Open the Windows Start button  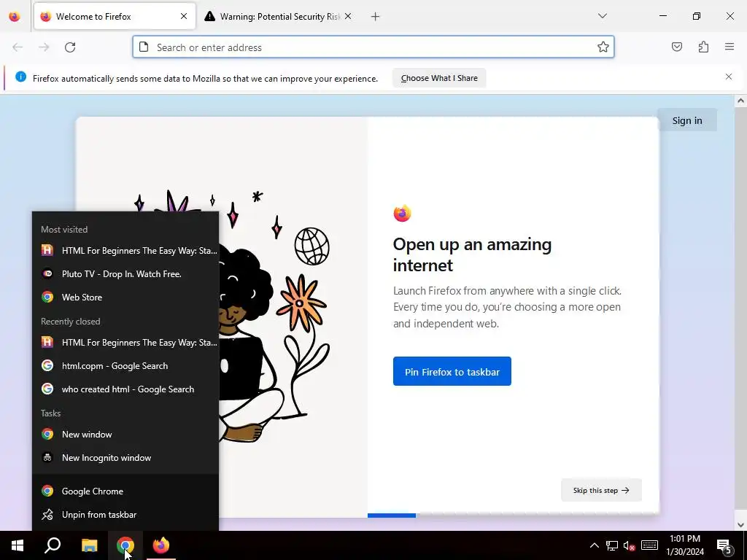(x=18, y=545)
